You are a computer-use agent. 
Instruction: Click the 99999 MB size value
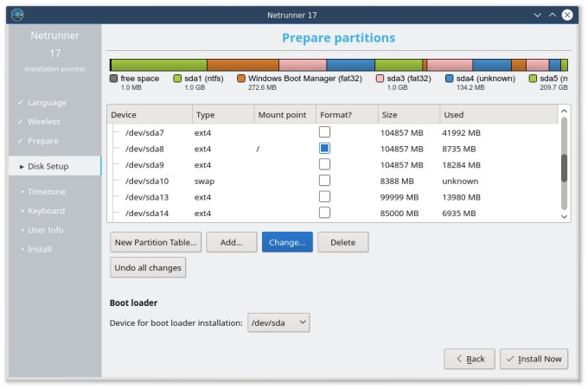[x=399, y=197]
